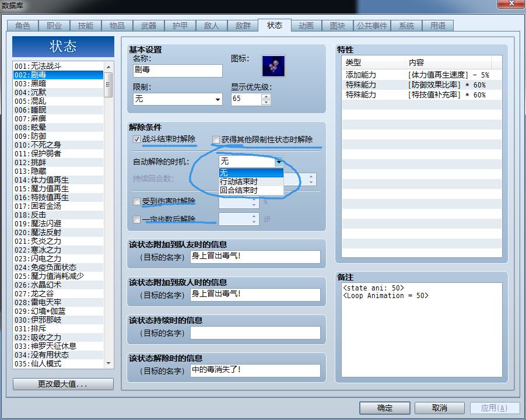Select state 003:黑暗

tap(58, 83)
